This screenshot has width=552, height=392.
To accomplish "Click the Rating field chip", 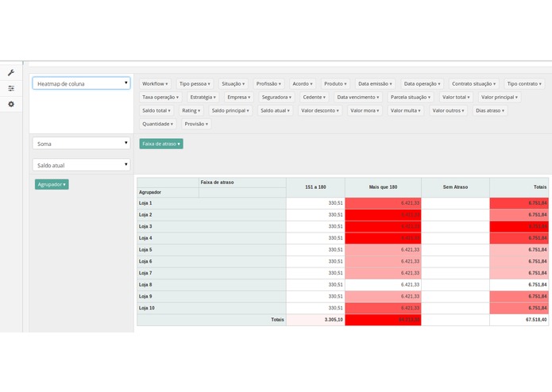I will [x=191, y=110].
